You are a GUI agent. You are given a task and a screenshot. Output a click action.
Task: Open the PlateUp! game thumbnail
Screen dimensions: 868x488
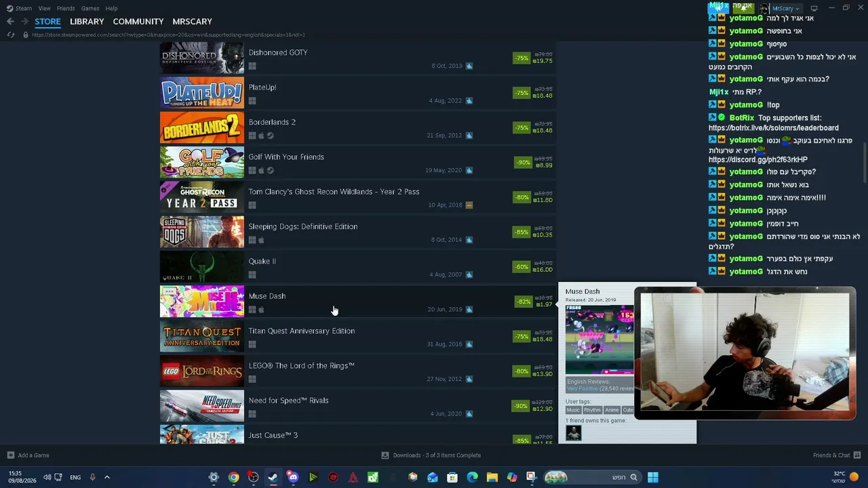pyautogui.click(x=202, y=93)
